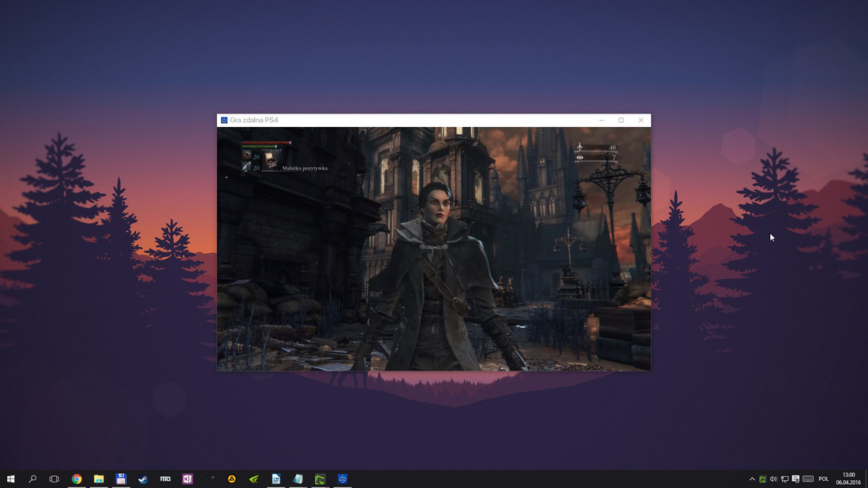Minimize the Gra zdalna PS4 window
Viewport: 868px width, 488px height.
pyautogui.click(x=602, y=120)
